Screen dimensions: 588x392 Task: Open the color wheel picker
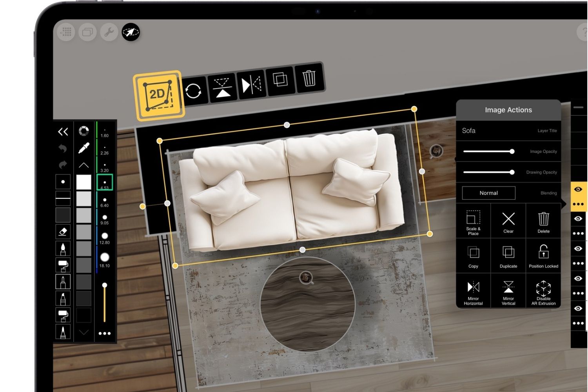point(83,131)
